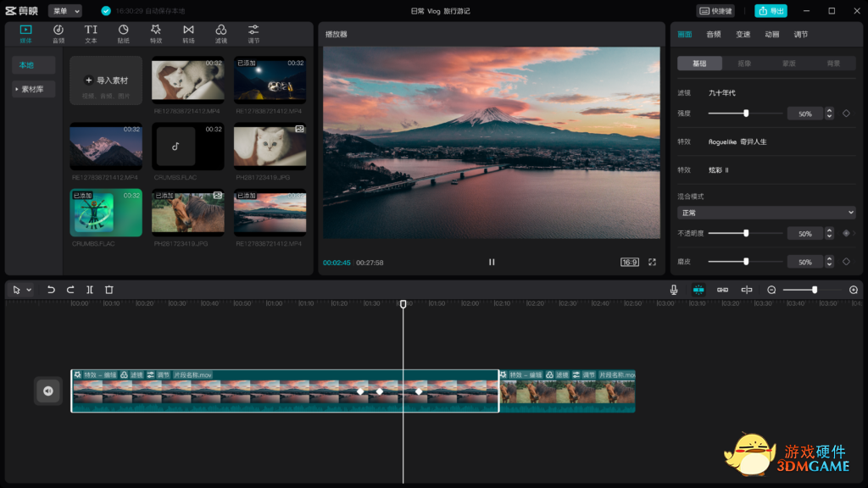This screenshot has height=488, width=868.
Task: Click the green auto-save checkmark icon
Action: [x=106, y=10]
